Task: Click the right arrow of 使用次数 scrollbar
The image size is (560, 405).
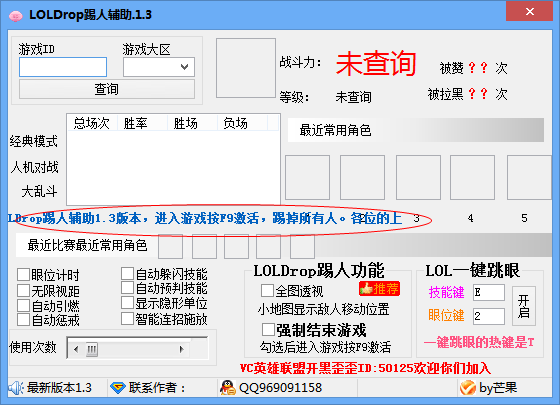Action: tap(182, 349)
